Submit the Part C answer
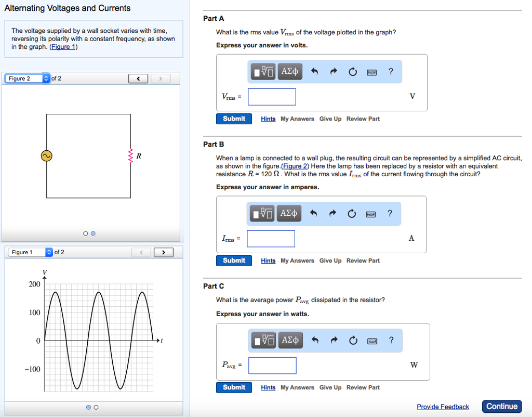The height and width of the screenshot is (417, 532). pos(234,387)
